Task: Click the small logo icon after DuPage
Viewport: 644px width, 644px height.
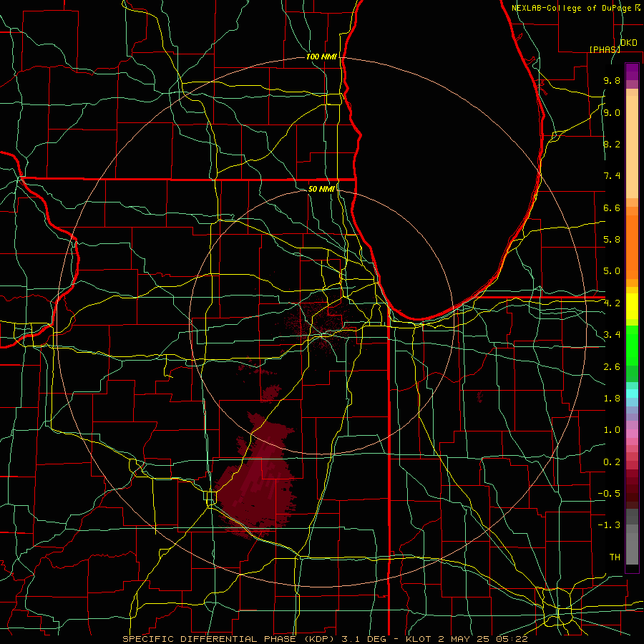Action: pyautogui.click(x=638, y=8)
